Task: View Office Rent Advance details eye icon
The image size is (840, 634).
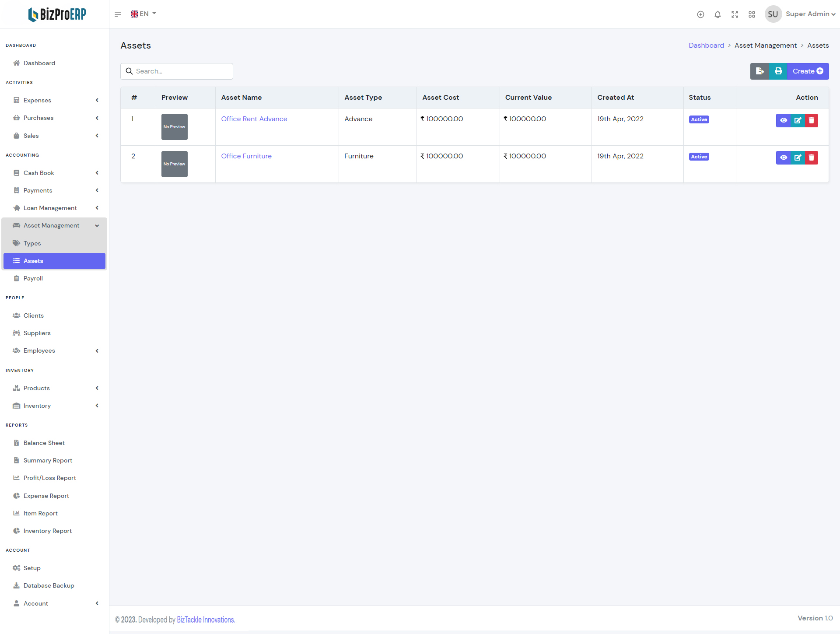Action: pos(784,120)
